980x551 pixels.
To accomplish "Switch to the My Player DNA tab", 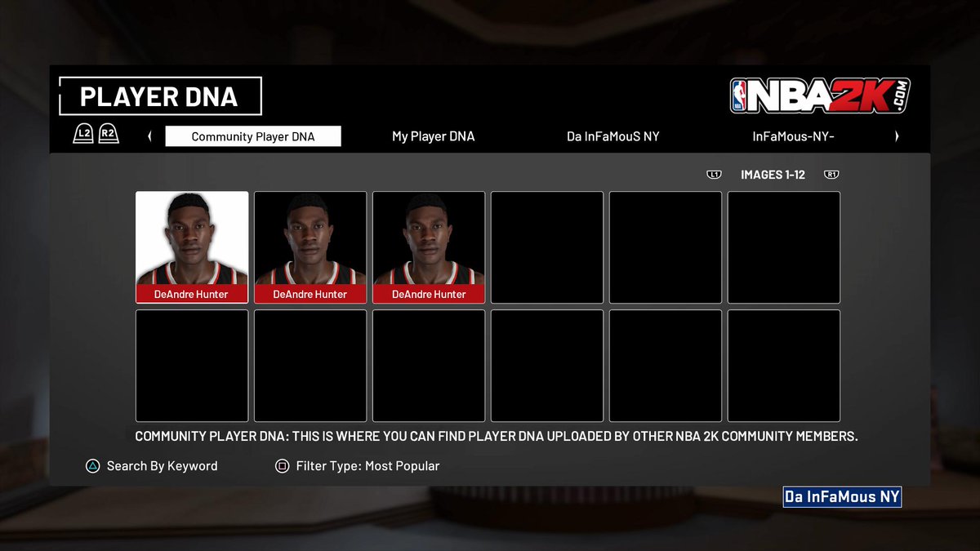I will (433, 136).
